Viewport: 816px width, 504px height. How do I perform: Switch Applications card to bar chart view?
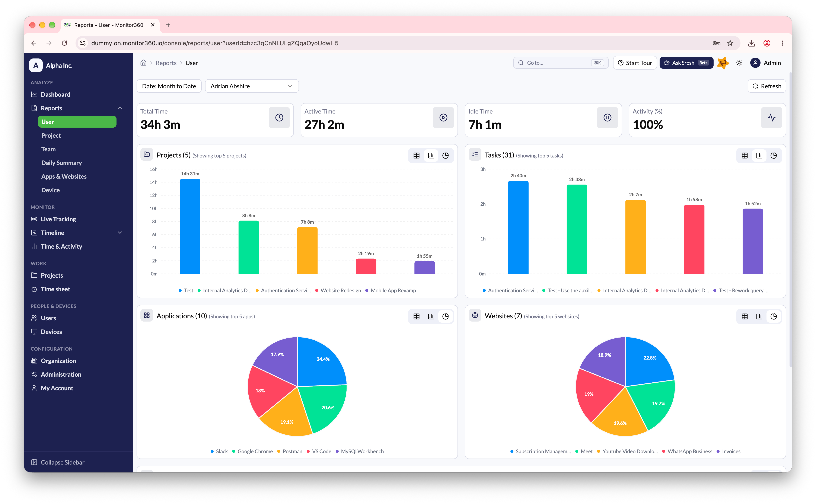click(x=431, y=316)
